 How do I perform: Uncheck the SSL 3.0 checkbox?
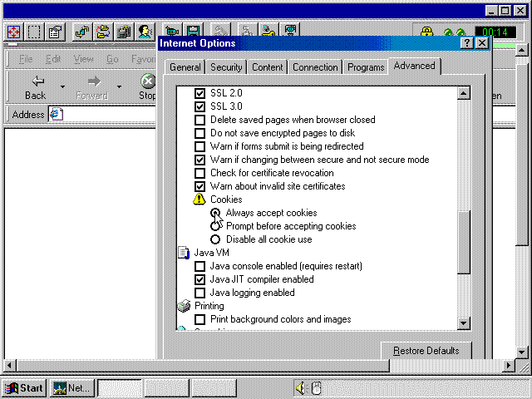[199, 106]
